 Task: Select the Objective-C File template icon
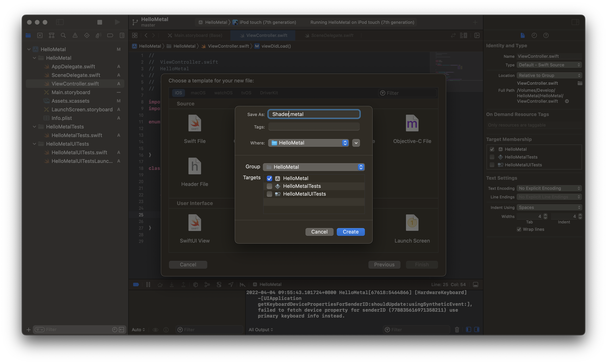point(412,123)
